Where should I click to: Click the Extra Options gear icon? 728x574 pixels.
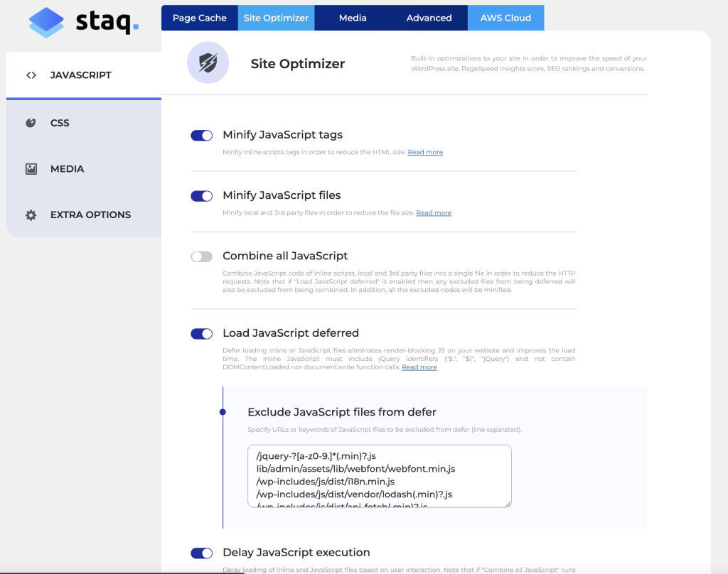coord(31,215)
